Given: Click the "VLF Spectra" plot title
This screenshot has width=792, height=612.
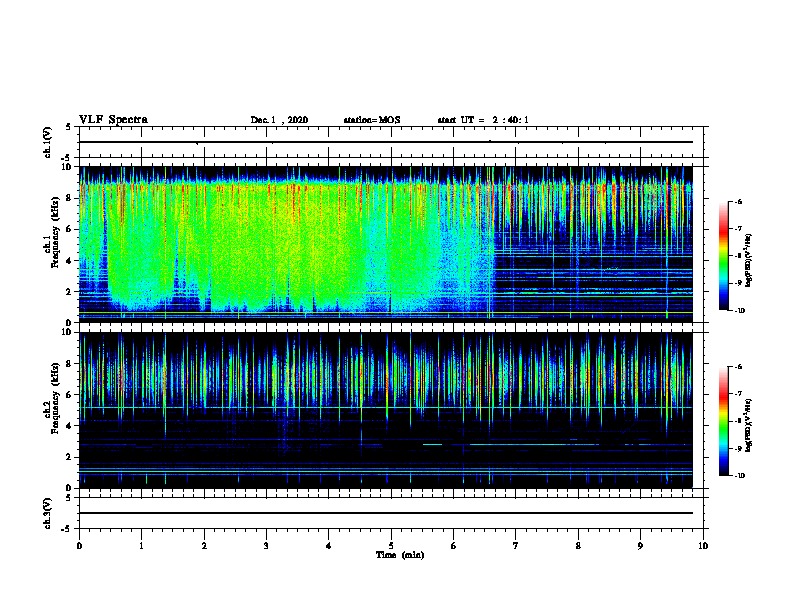Looking at the screenshot, I should click(113, 120).
